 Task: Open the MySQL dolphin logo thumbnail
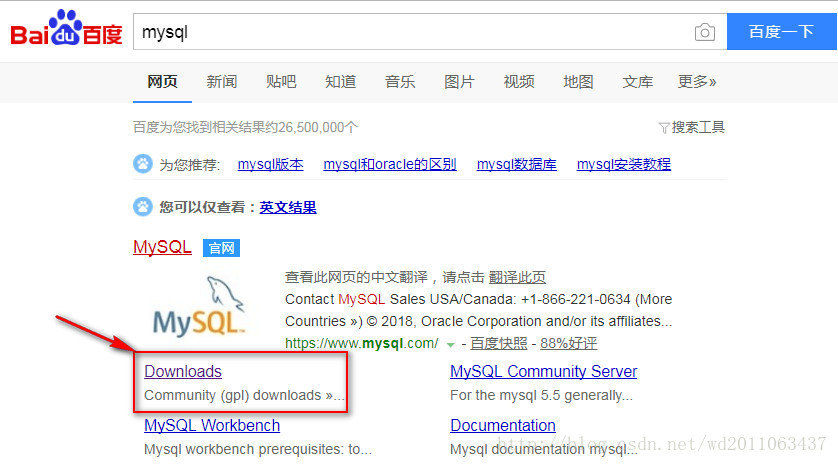(199, 306)
